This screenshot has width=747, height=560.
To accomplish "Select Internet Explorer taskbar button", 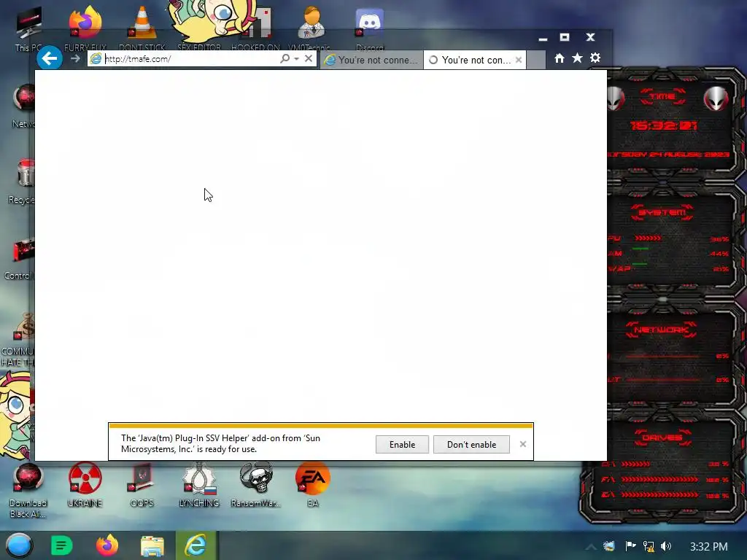I will coord(197,545).
